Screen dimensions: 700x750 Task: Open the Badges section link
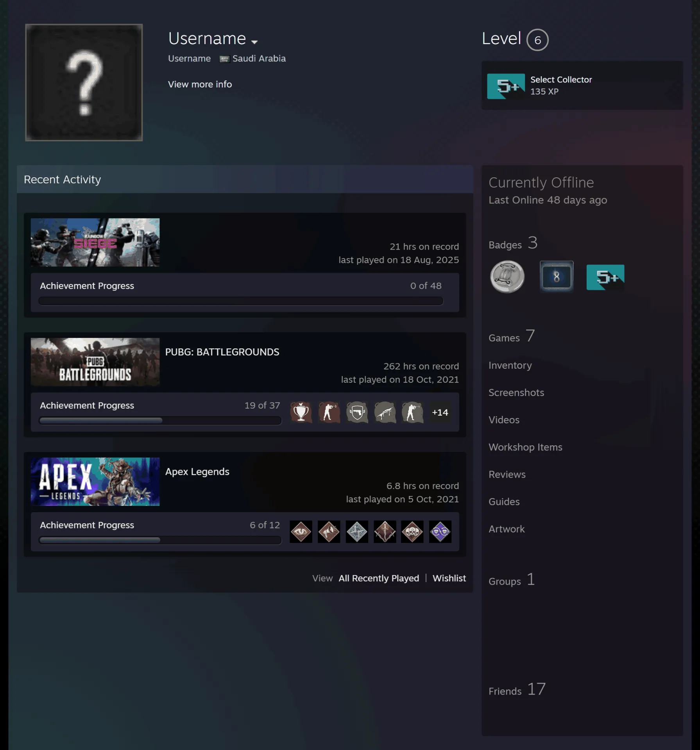pos(513,243)
